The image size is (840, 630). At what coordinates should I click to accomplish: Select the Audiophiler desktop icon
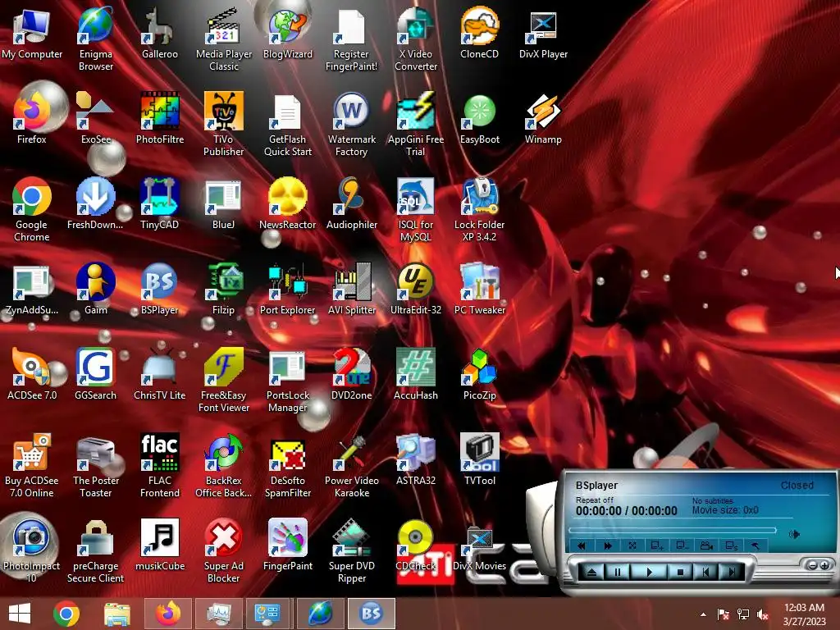pyautogui.click(x=351, y=204)
